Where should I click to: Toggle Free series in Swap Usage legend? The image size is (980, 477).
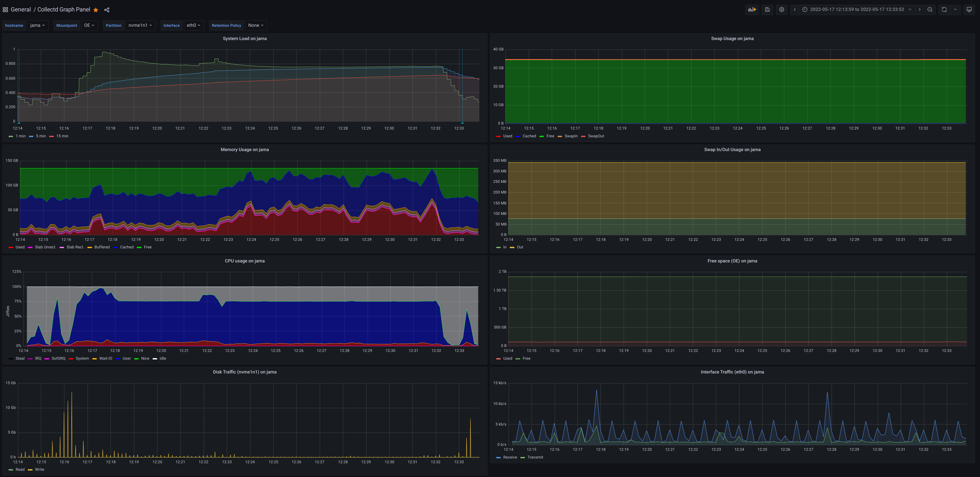(550, 136)
